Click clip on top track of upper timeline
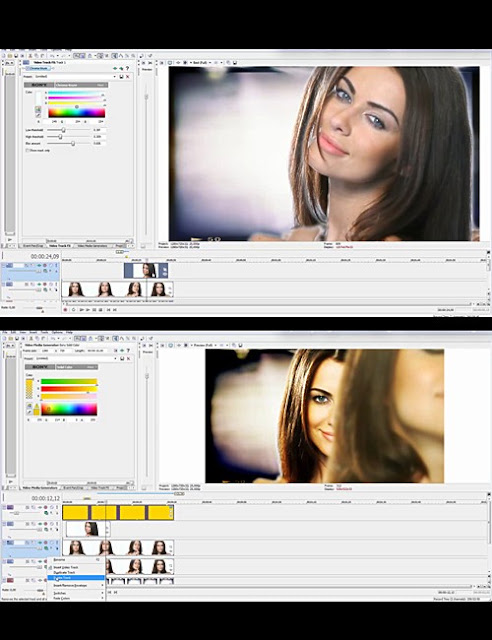 (x=146, y=271)
